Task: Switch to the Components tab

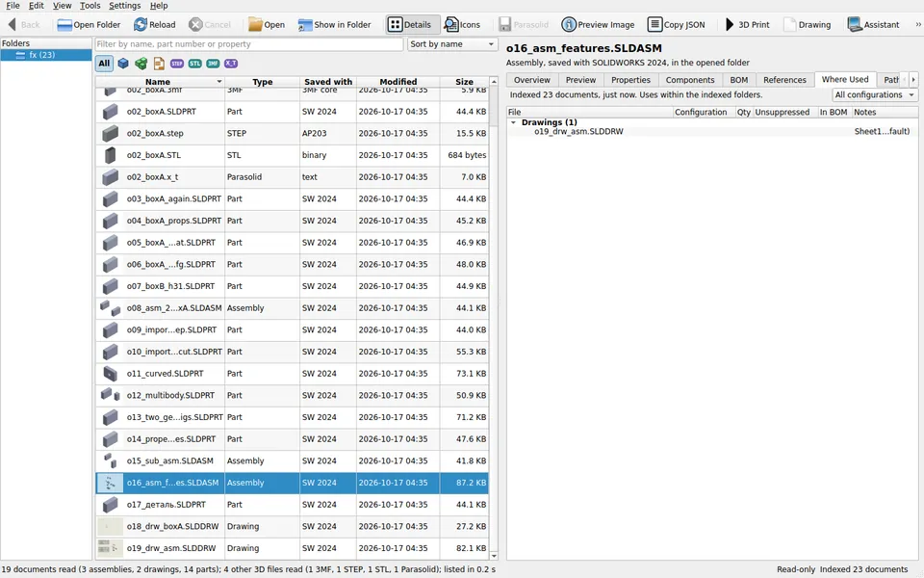Action: (x=690, y=80)
